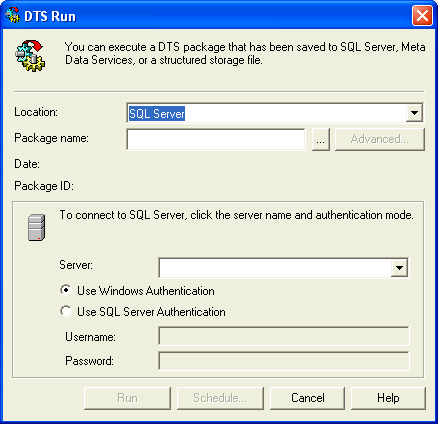This screenshot has height=424, width=438.
Task: Click the Password field
Action: (284, 361)
